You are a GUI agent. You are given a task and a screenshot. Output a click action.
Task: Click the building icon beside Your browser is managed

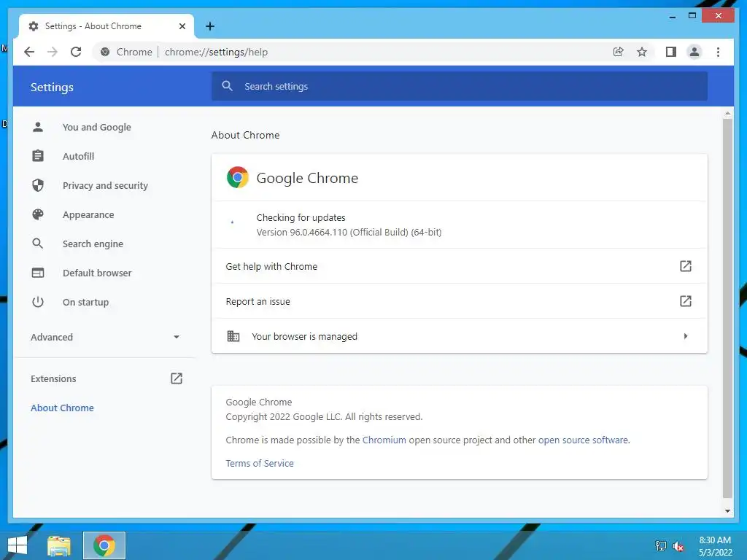coord(233,336)
